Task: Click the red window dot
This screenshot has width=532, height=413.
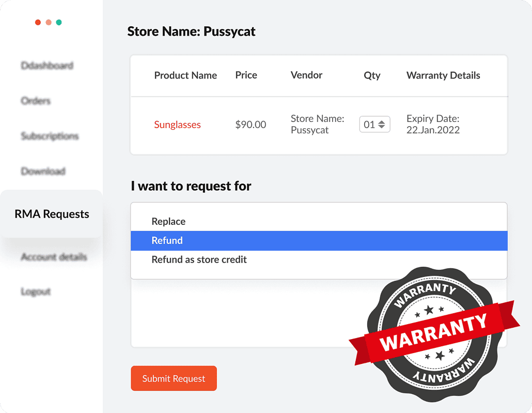Action: [x=38, y=22]
